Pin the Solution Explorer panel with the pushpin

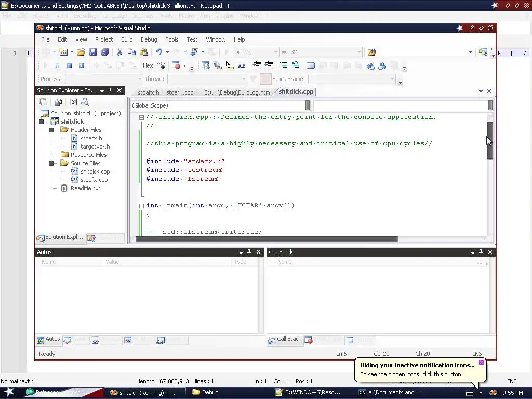pyautogui.click(x=110, y=90)
